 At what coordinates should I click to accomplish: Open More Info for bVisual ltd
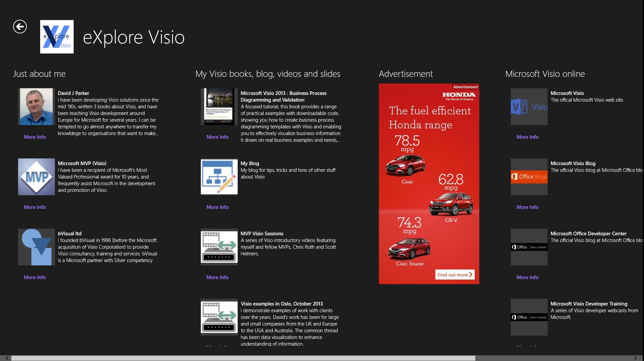pos(34,277)
